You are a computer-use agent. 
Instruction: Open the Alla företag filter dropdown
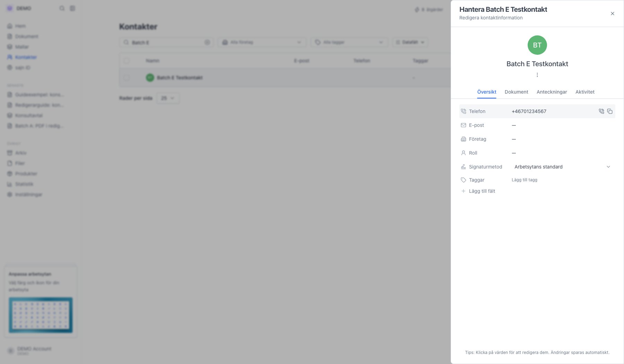pyautogui.click(x=262, y=42)
